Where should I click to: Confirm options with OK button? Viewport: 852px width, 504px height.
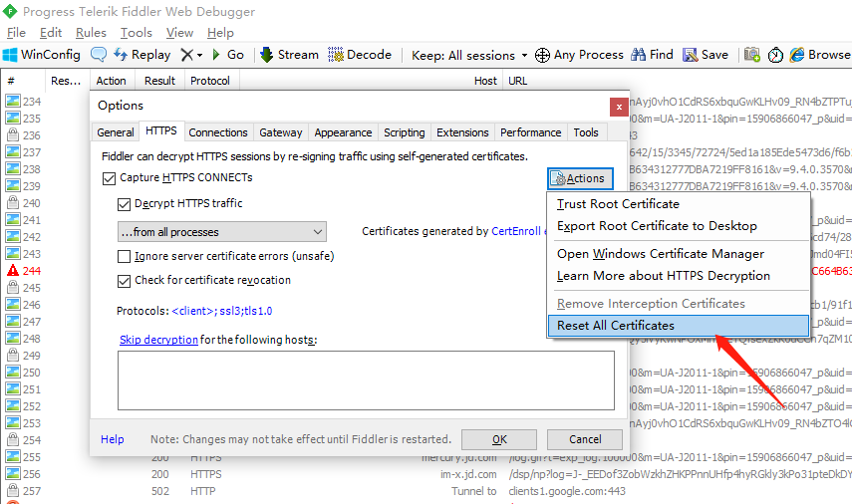pos(499,439)
